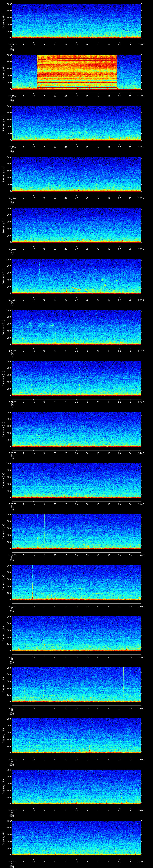Select the 17:00 end time label

[x=141, y=147]
